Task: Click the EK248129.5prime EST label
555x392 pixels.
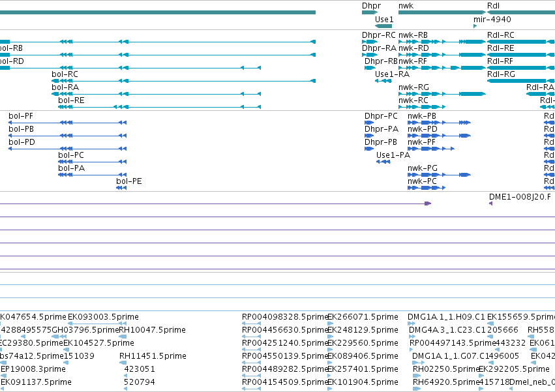Action: coord(363,329)
